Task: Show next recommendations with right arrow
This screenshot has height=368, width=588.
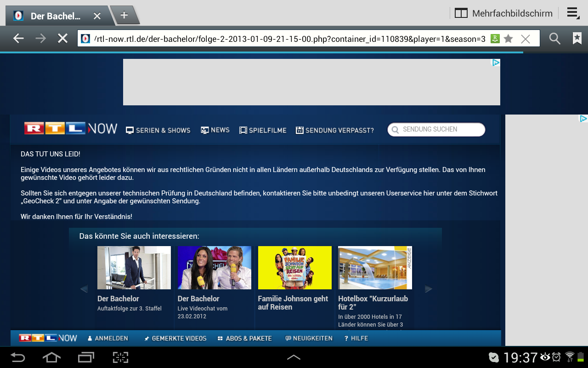Action: click(429, 289)
